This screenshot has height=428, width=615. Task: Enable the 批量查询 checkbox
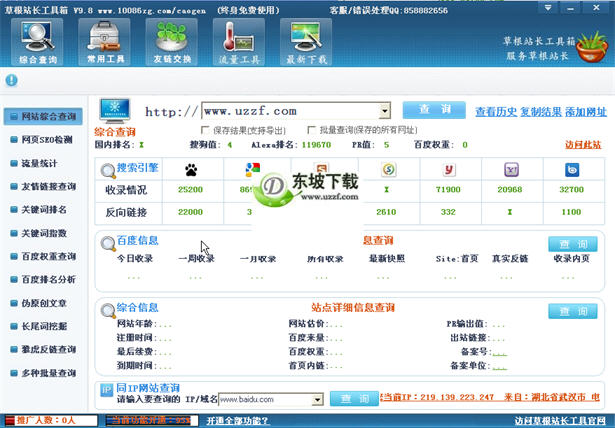[x=311, y=129]
